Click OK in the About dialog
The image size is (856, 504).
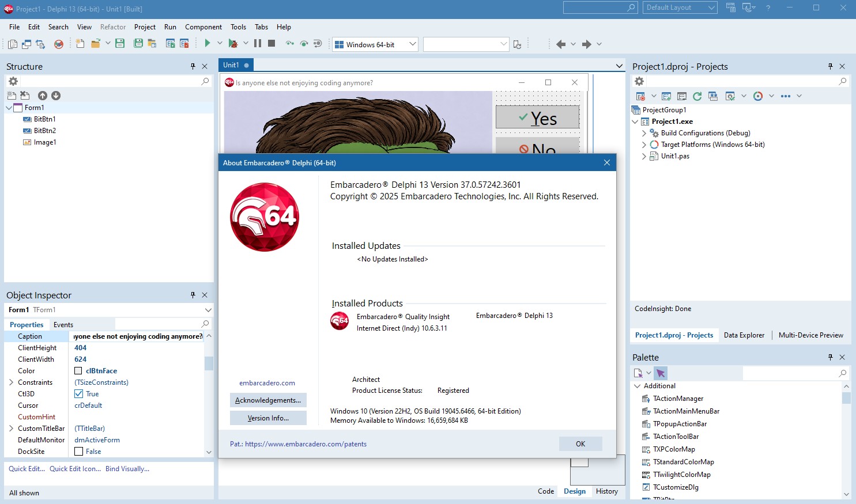pos(580,444)
